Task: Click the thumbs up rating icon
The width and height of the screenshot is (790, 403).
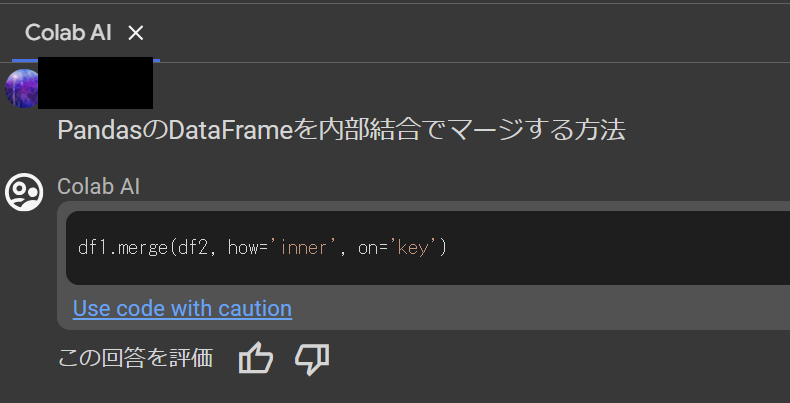Action: [256, 358]
